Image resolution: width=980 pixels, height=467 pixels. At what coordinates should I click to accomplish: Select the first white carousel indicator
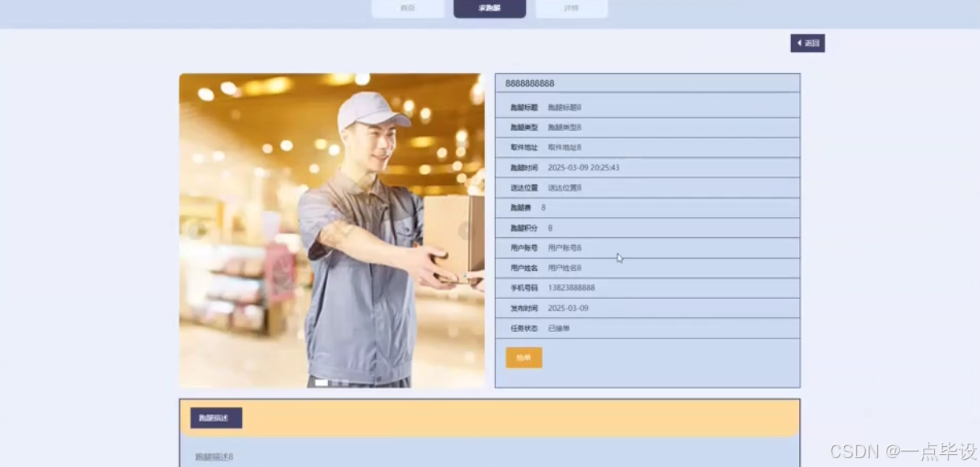pyautogui.click(x=321, y=383)
